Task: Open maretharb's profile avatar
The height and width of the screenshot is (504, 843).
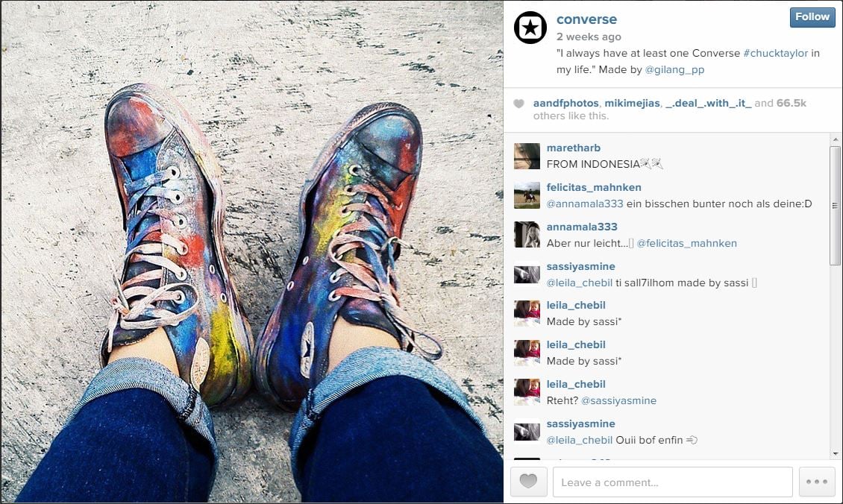Action: [x=527, y=157]
